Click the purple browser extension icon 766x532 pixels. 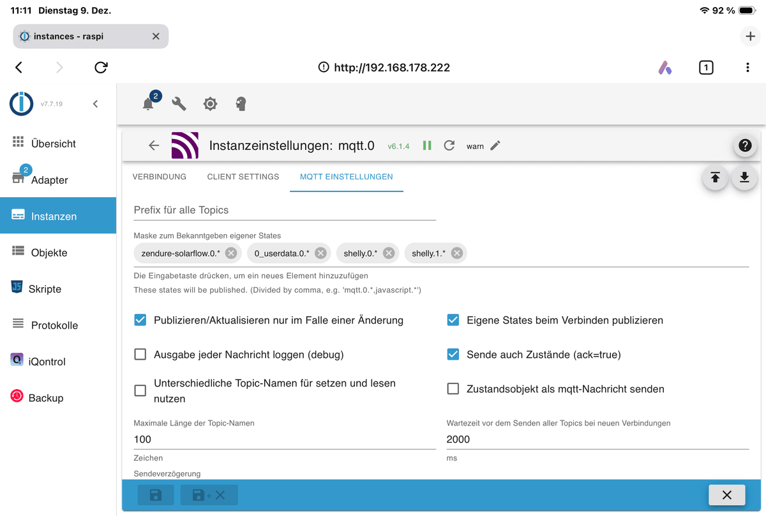pyautogui.click(x=665, y=68)
